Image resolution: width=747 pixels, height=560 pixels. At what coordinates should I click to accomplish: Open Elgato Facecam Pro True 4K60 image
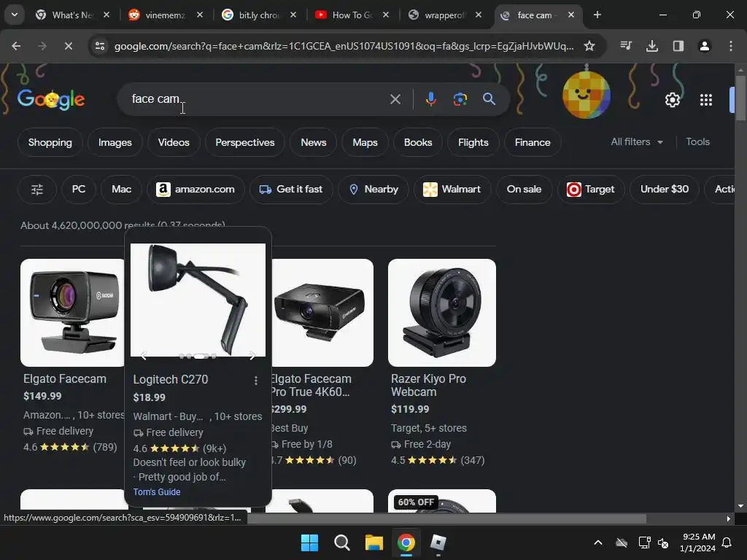322,312
